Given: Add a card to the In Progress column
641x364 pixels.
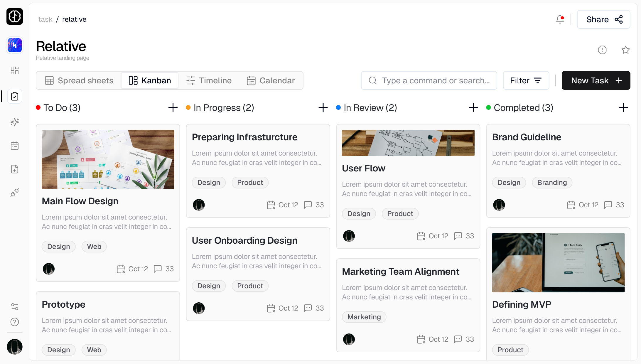Looking at the screenshot, I should click(323, 107).
